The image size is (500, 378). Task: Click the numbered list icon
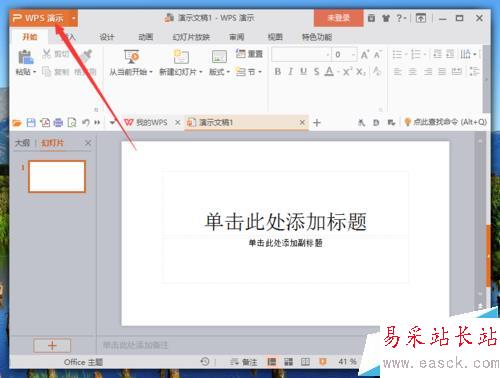coord(416,54)
